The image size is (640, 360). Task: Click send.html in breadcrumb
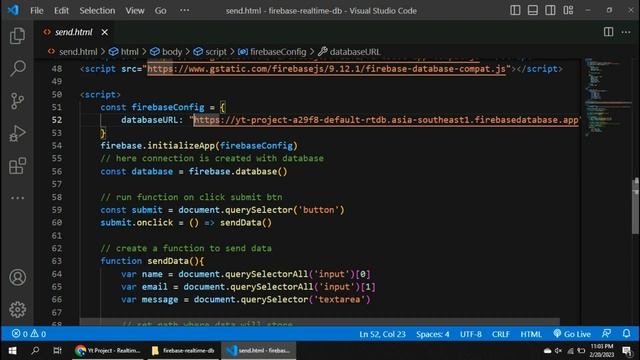tap(78, 52)
